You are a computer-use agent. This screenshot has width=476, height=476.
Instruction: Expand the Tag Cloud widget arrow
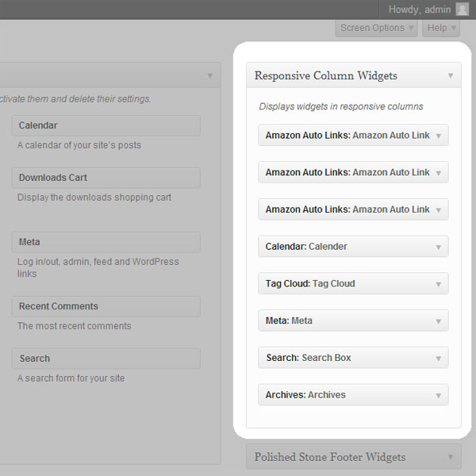pyautogui.click(x=438, y=284)
